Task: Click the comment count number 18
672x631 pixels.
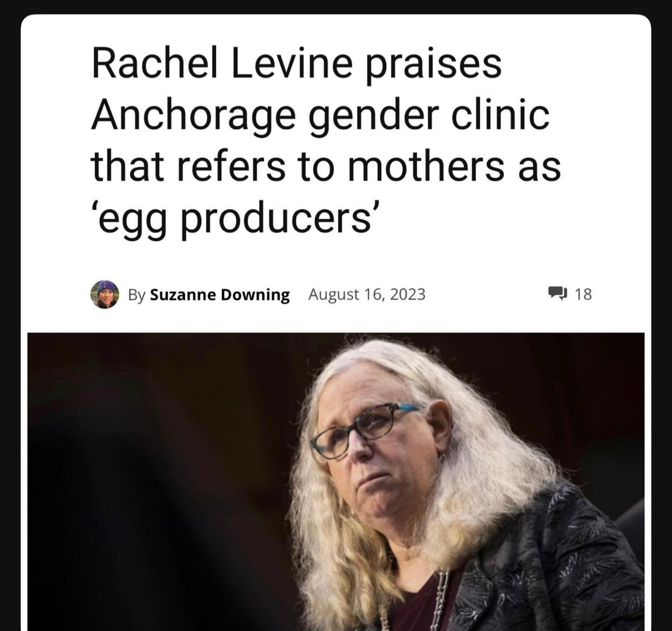Action: pos(583,294)
